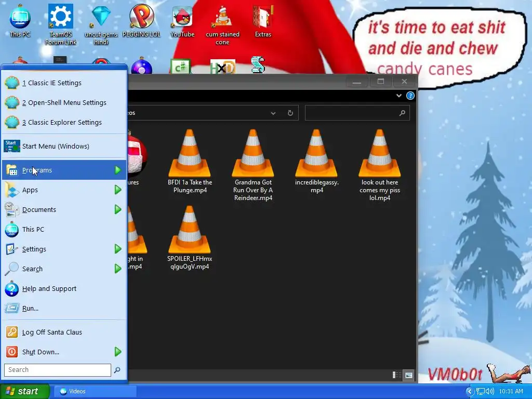
Task: Click the volume speaker tray icon
Action: click(x=489, y=391)
